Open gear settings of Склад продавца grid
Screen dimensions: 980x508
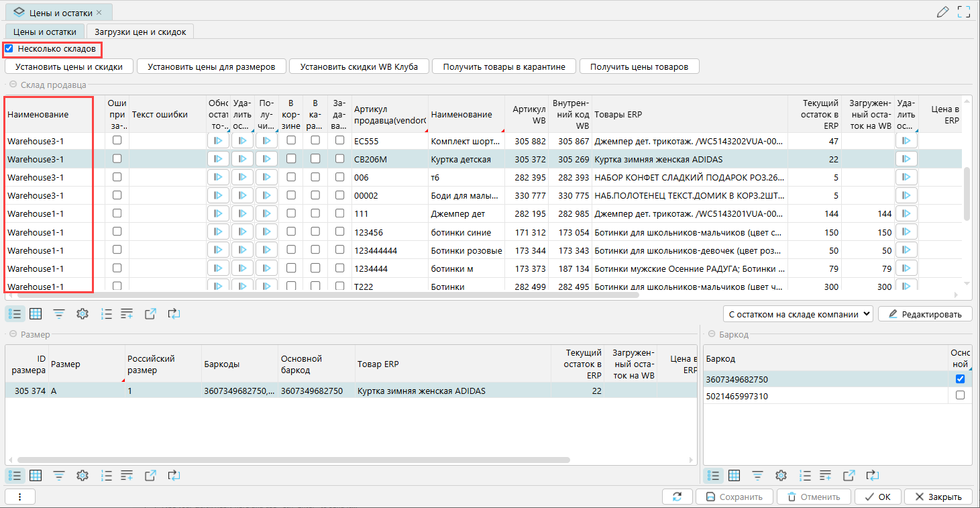(x=83, y=313)
